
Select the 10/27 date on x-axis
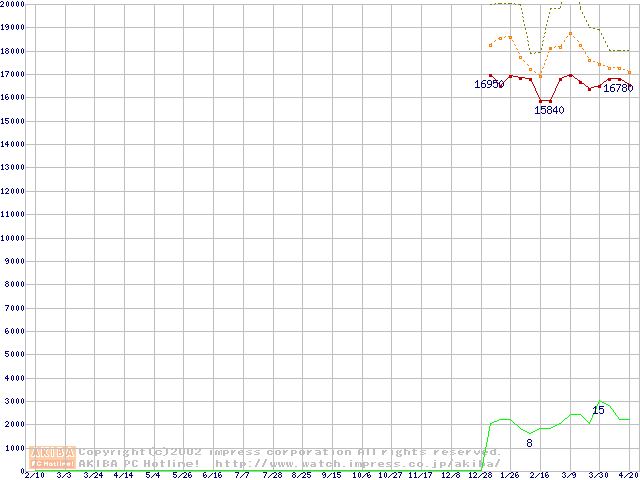390,475
